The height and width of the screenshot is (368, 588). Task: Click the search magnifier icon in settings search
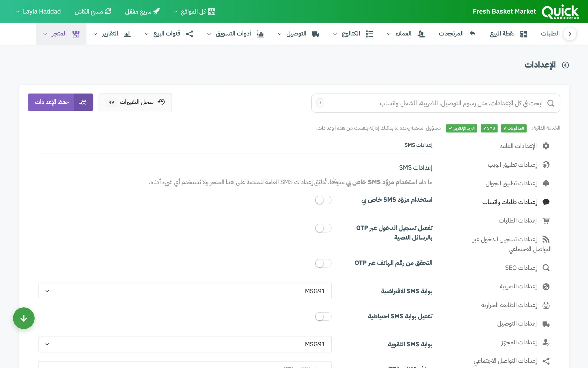pyautogui.click(x=551, y=103)
